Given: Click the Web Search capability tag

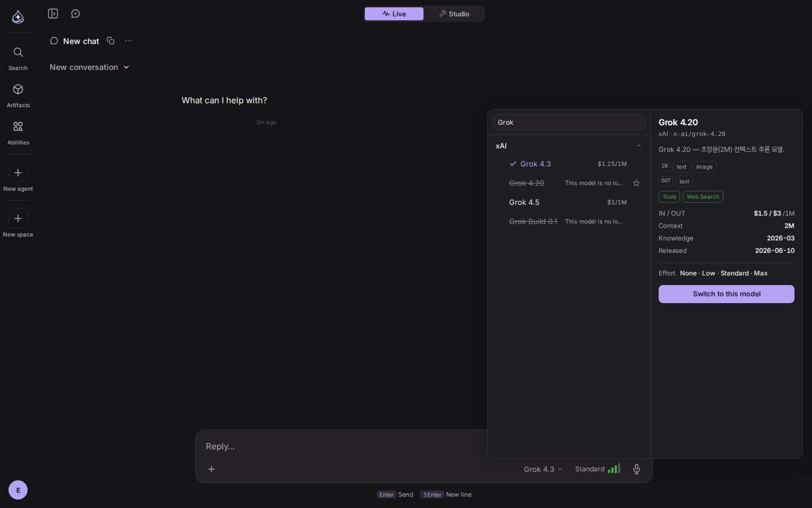Looking at the screenshot, I should pos(703,196).
